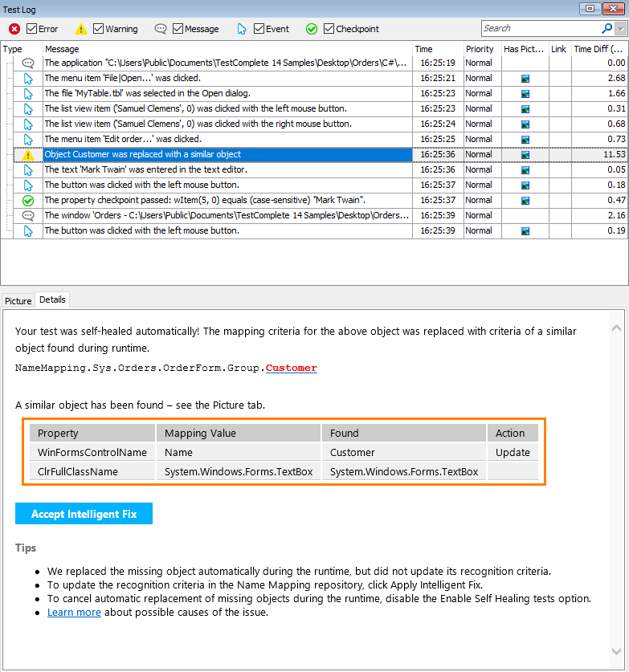The height and width of the screenshot is (672, 629).
Task: Open the Test Log panel menu dropdown
Action: pos(590,9)
